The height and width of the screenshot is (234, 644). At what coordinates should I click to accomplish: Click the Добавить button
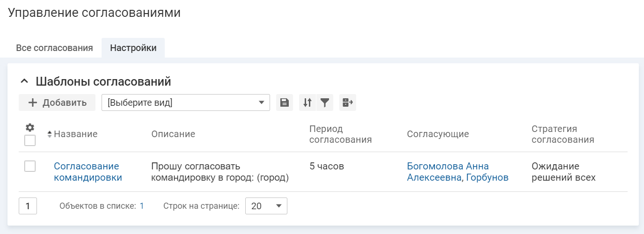click(x=57, y=102)
